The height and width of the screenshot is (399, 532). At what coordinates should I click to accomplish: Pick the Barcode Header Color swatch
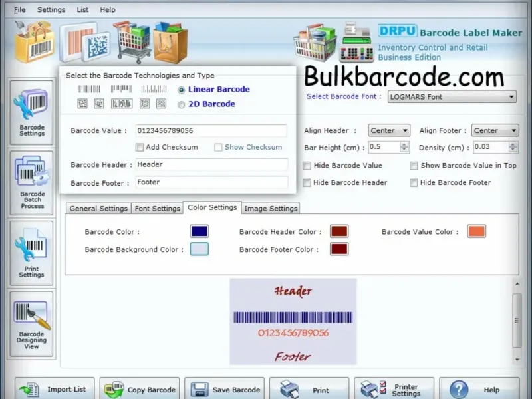coord(339,231)
